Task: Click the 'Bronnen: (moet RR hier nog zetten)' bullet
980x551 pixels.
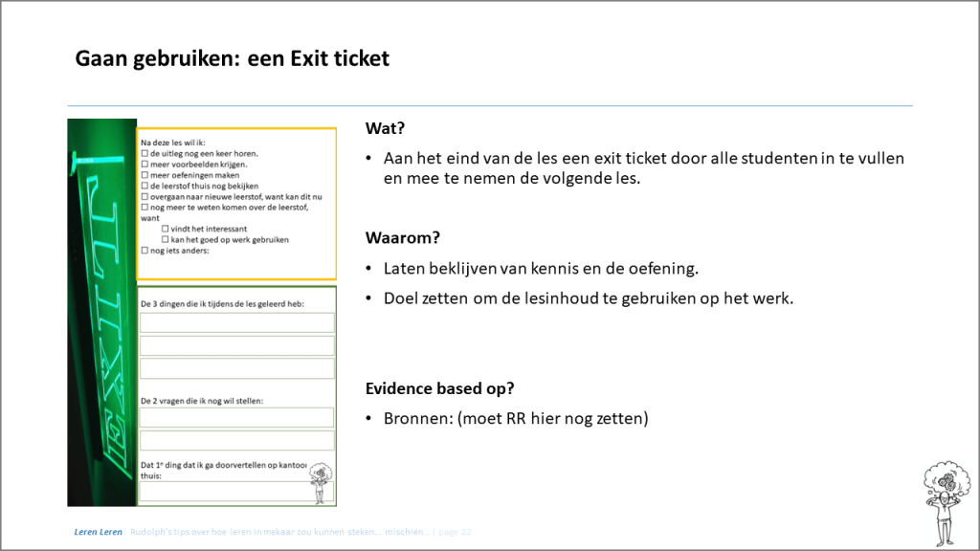Action: tap(516, 418)
